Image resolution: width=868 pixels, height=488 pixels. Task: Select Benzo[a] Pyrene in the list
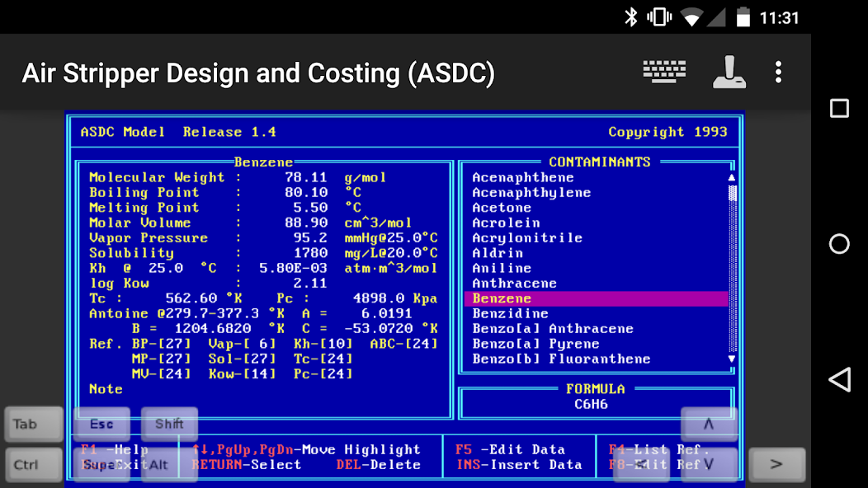535,344
